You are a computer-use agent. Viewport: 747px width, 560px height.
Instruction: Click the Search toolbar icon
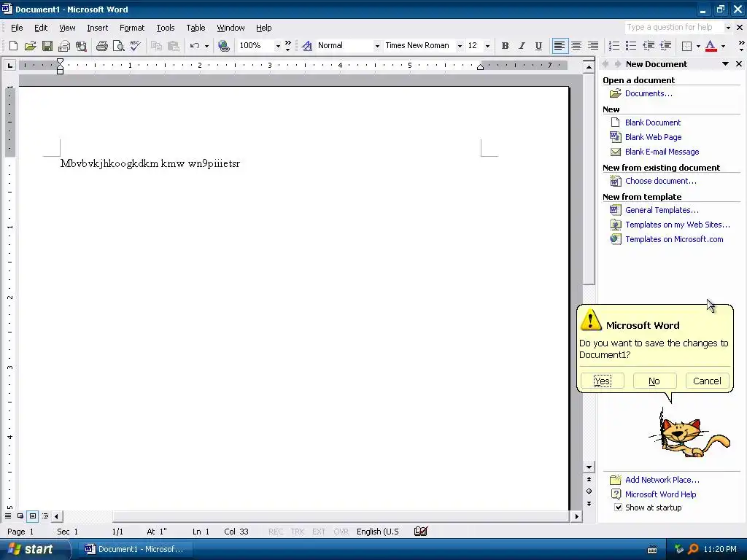(81, 46)
